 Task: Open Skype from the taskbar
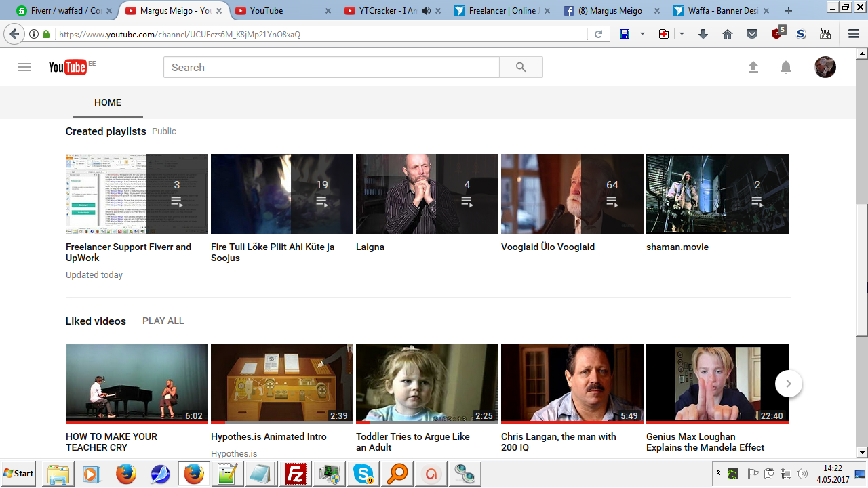[x=363, y=474]
